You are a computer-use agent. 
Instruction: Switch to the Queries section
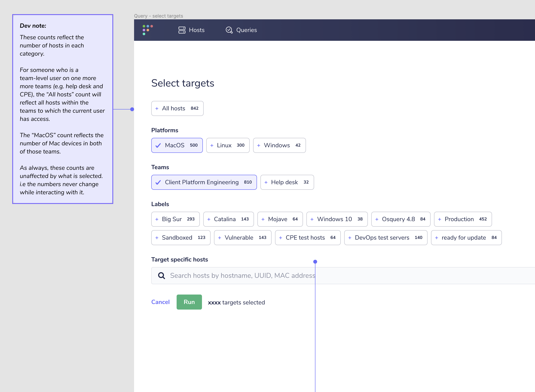(x=241, y=30)
